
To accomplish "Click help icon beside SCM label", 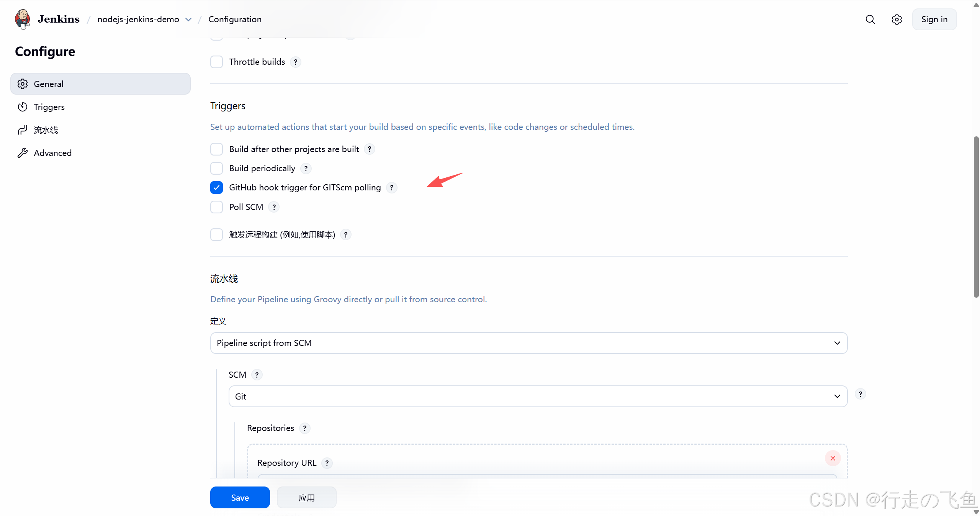I will pyautogui.click(x=257, y=375).
